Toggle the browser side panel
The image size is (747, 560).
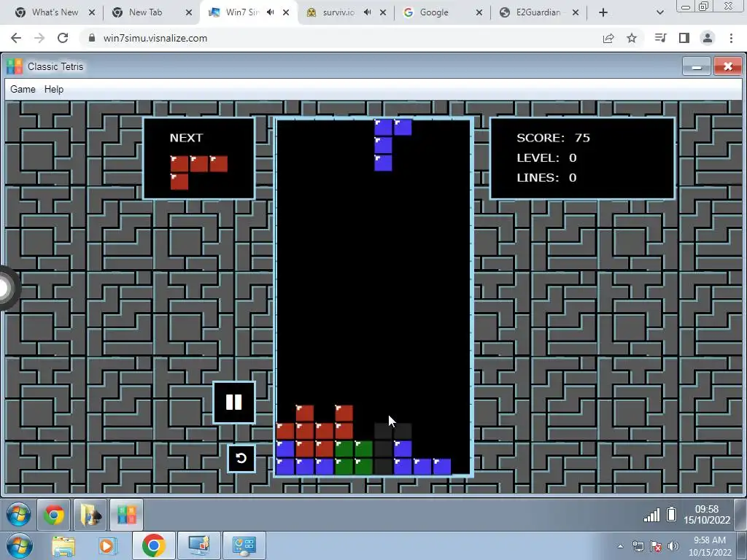click(684, 38)
